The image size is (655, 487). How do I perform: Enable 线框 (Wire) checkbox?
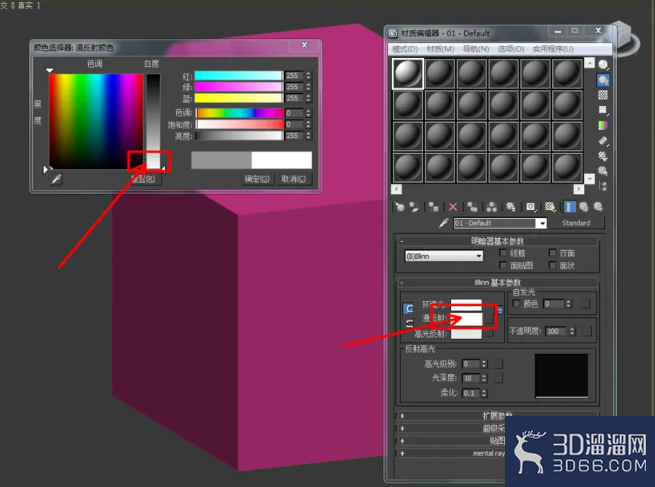(503, 253)
